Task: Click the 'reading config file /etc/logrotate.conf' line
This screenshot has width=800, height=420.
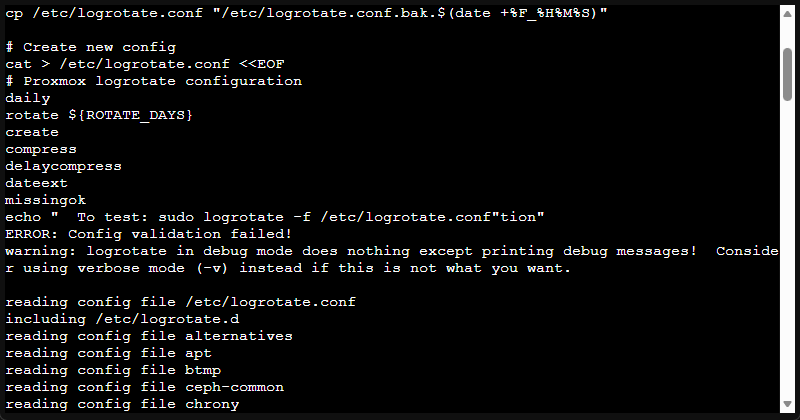Action: [x=180, y=302]
